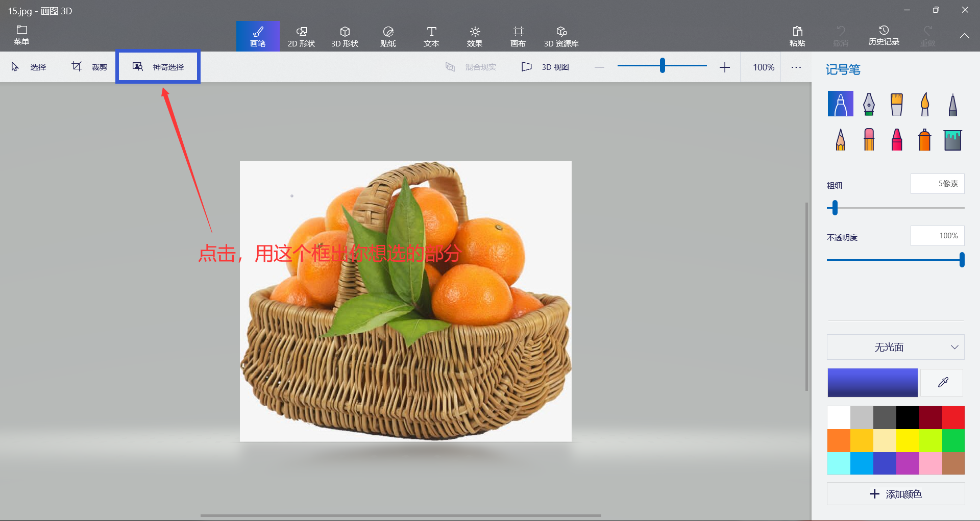Click the 粗细 thickness slider handle
The image size is (980, 521).
coord(835,208)
